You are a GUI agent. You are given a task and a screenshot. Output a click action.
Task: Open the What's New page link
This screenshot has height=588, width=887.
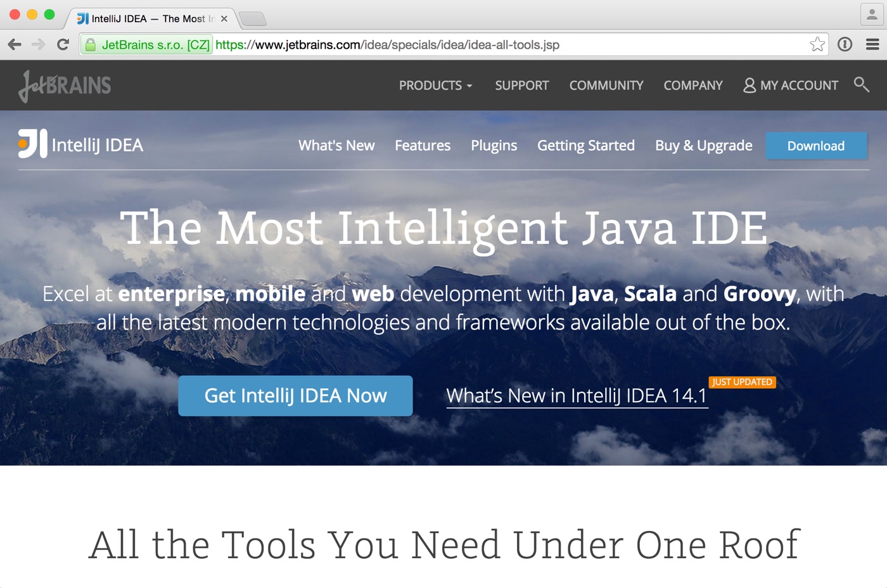[336, 146]
